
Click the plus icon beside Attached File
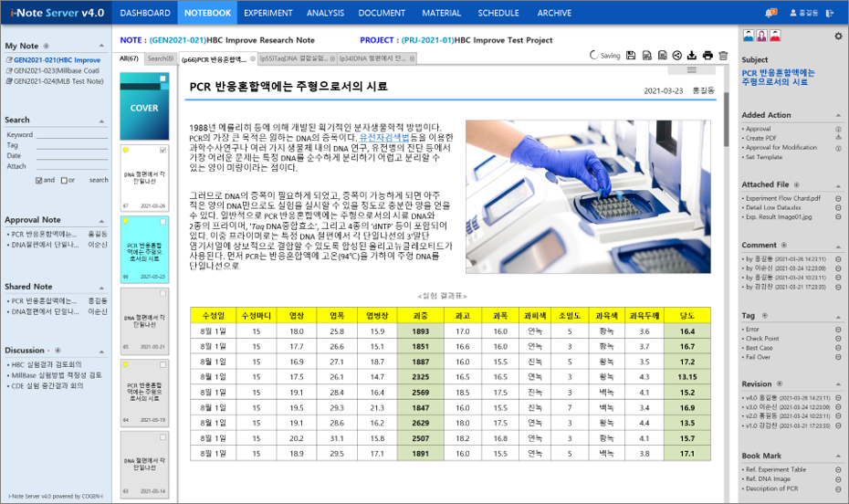pyautogui.click(x=796, y=184)
